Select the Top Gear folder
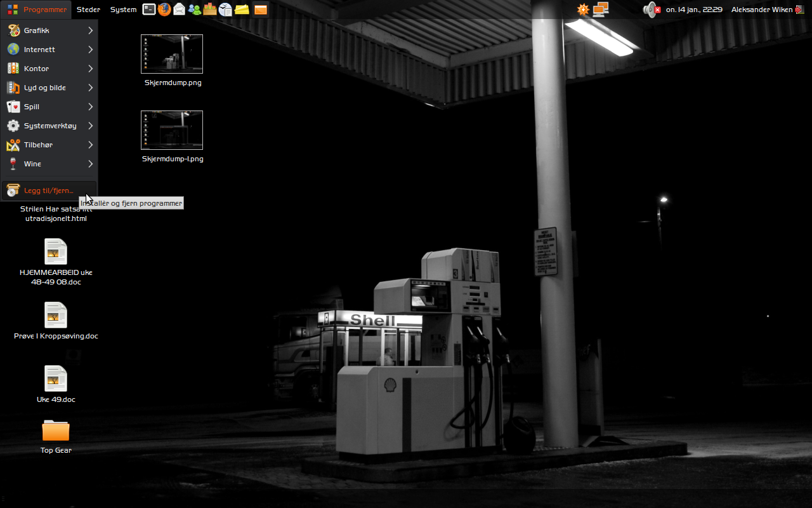Screen dimensions: 812x508 (x=56, y=430)
